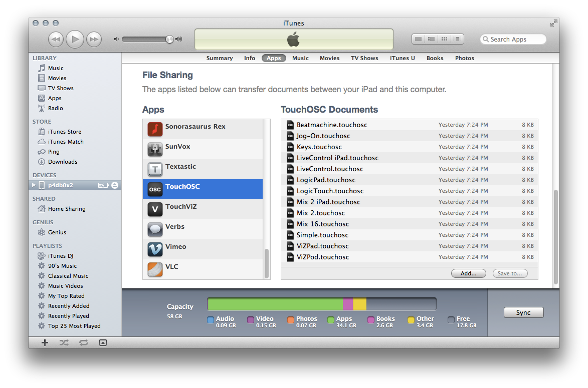Image resolution: width=588 pixels, height=388 pixels.
Task: Click the volume slider knob
Action: click(x=169, y=40)
